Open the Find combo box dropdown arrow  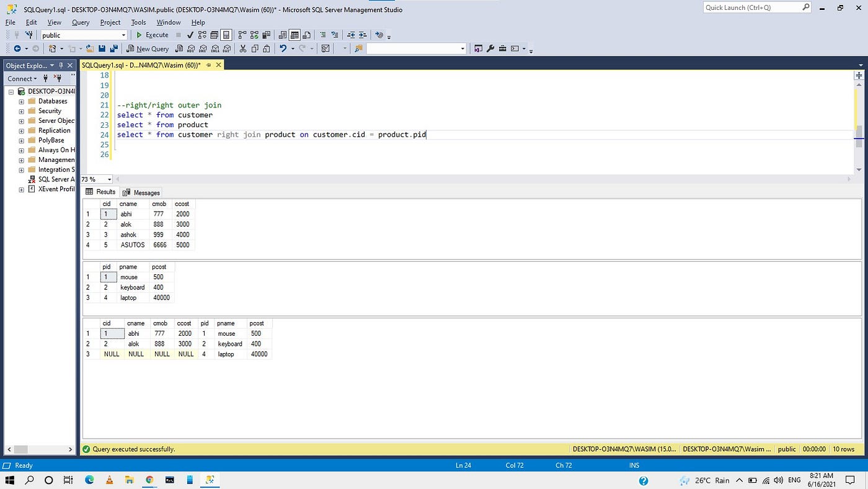463,48
